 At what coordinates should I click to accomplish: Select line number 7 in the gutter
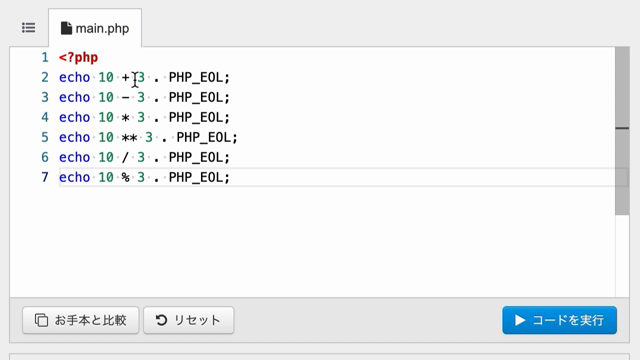[x=44, y=178]
